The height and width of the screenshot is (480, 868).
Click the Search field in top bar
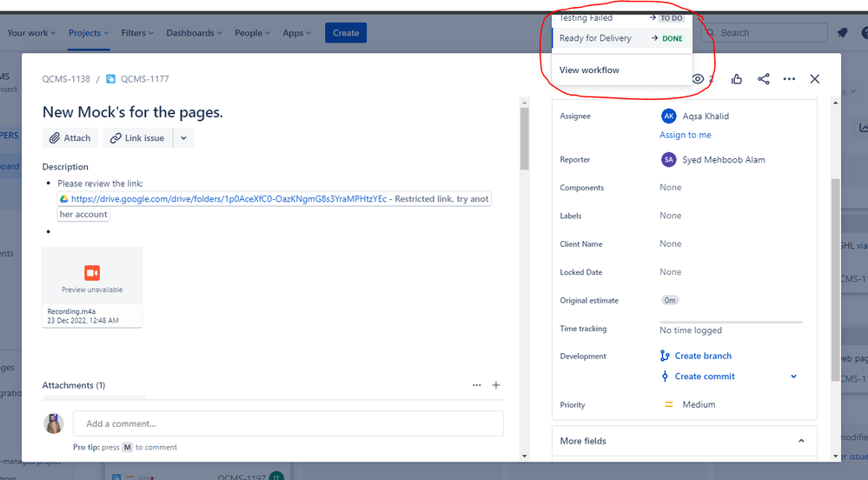764,33
